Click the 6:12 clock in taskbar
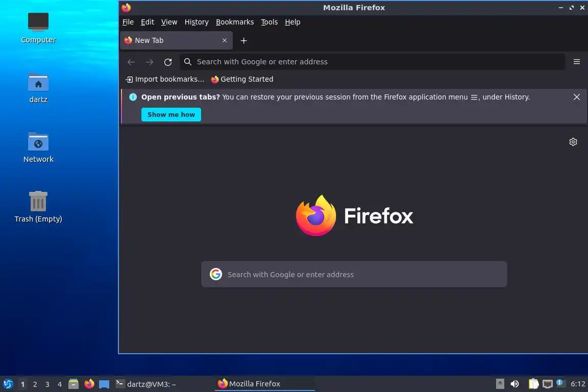The width and height of the screenshot is (588, 392). (x=578, y=384)
